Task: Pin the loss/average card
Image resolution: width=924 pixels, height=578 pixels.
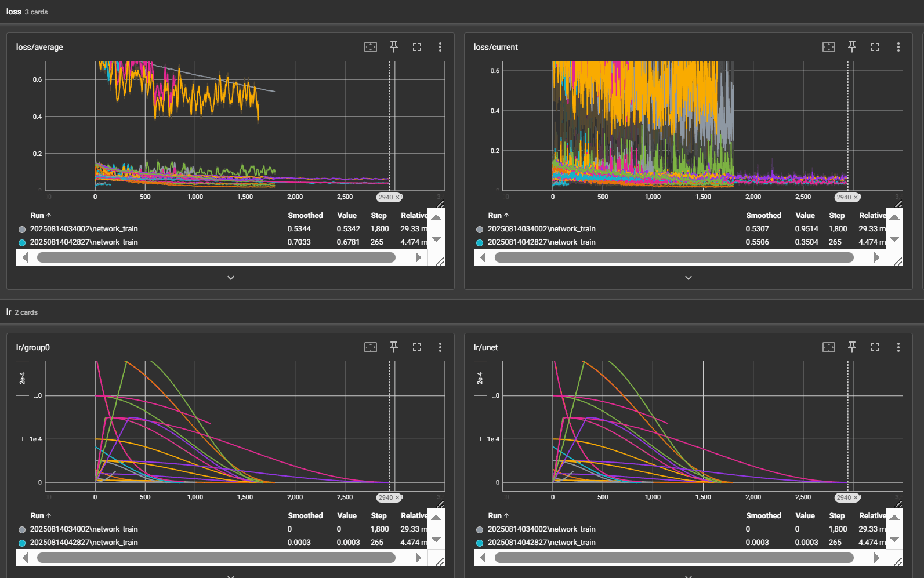Action: coord(394,47)
